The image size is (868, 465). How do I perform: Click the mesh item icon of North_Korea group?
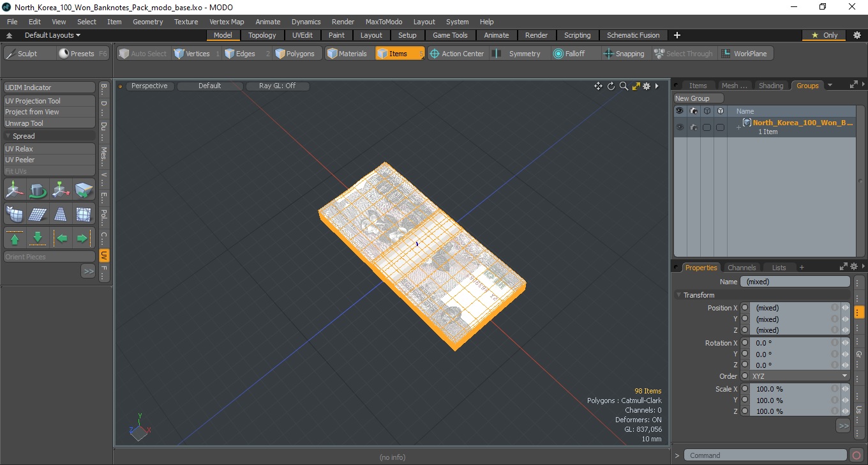[747, 123]
